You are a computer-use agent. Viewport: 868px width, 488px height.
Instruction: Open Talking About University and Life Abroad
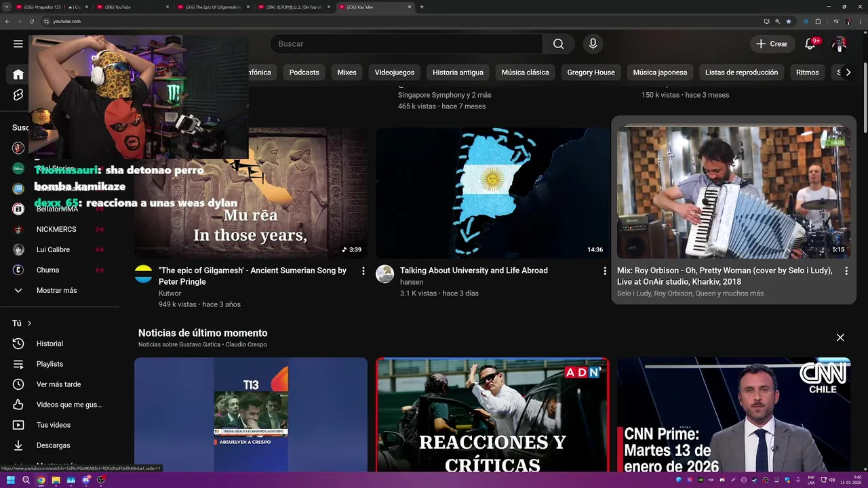click(x=473, y=270)
